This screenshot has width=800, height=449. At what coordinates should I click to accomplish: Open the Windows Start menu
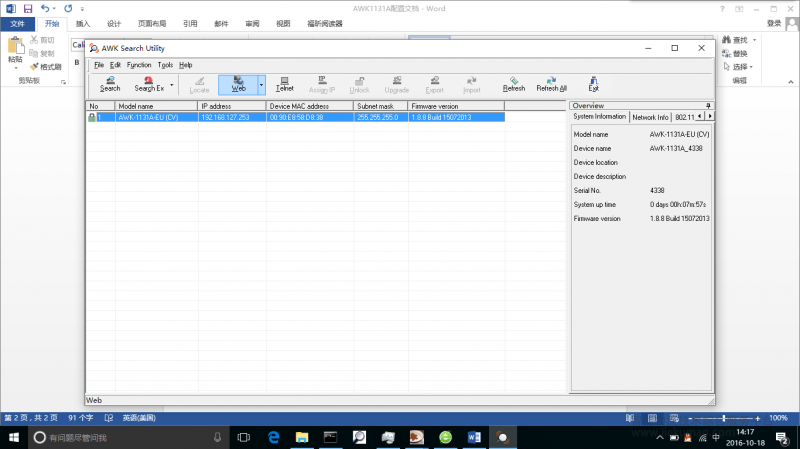click(x=14, y=437)
